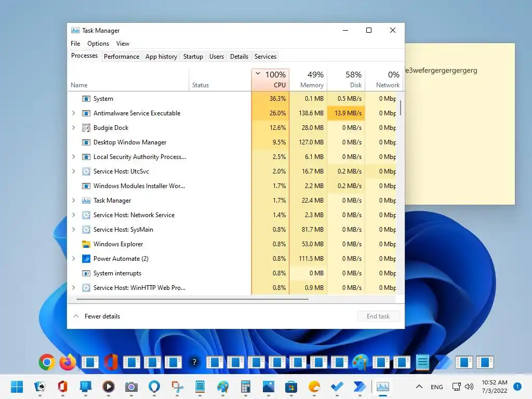Show hidden system tray icons
Viewport: 532px width, 399px height.
[419, 387]
